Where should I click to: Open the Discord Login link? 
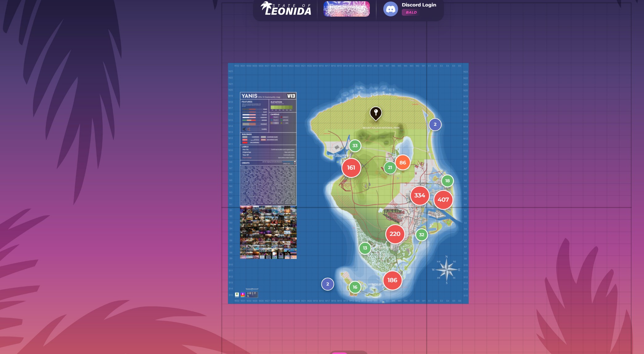(x=419, y=5)
